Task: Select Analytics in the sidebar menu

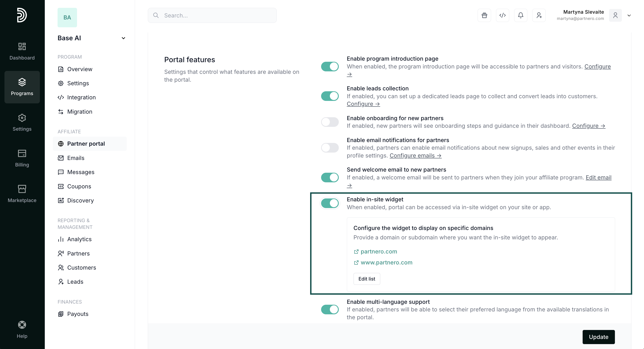Action: (79, 239)
